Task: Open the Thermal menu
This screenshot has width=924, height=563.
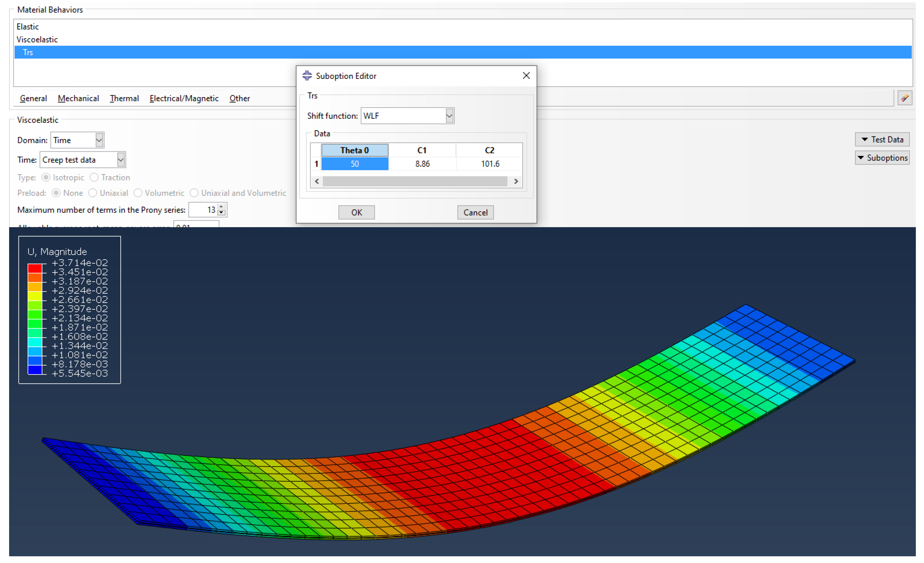Action: [x=124, y=98]
